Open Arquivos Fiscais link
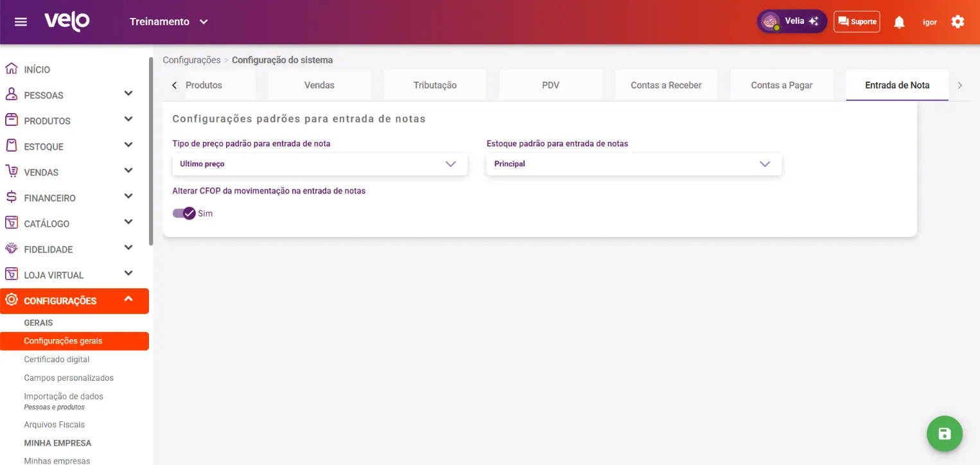Screen dimensions: 980x465 coord(54,425)
